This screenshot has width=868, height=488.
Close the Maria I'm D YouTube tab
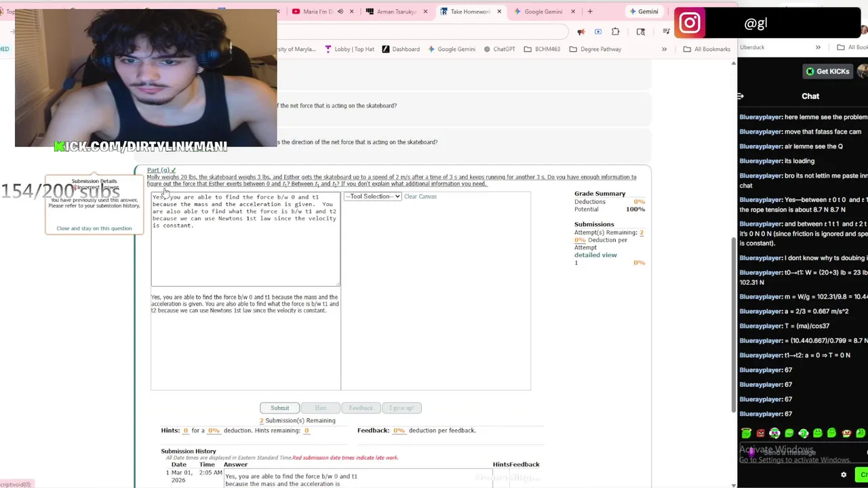[x=351, y=12]
